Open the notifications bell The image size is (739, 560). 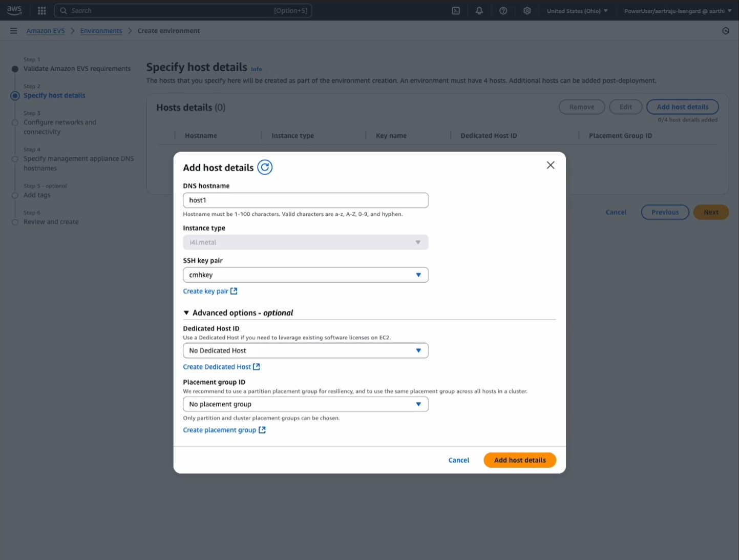479,11
